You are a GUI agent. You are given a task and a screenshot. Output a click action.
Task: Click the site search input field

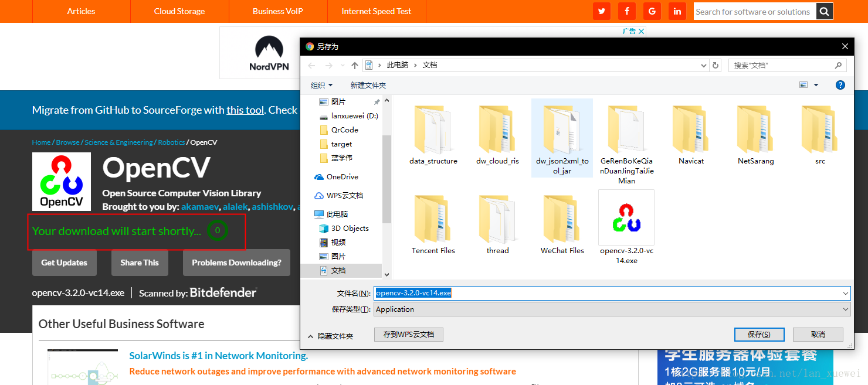[755, 11]
